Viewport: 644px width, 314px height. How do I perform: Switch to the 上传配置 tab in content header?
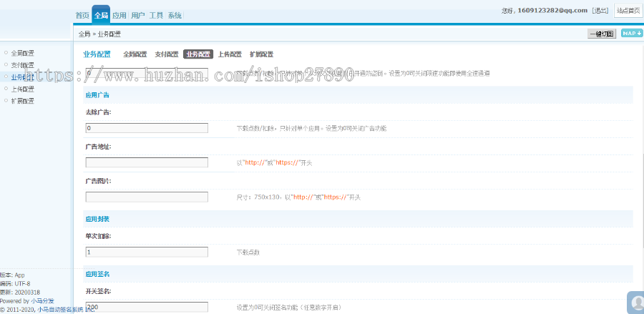[229, 54]
